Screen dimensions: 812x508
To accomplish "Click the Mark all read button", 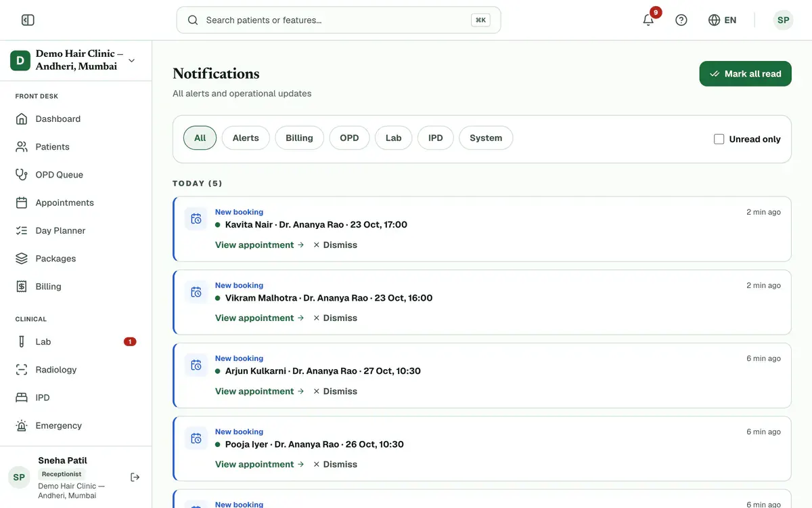I will 746,74.
